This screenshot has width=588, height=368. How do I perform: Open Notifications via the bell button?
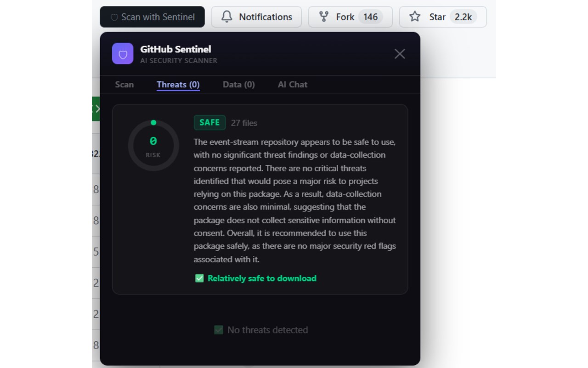[256, 17]
